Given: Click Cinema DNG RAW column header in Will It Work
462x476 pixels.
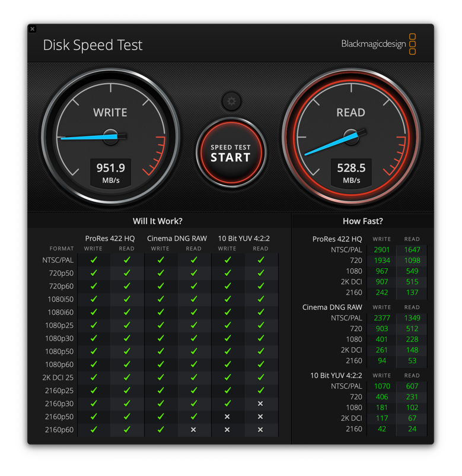Looking at the screenshot, I should click(x=177, y=239).
